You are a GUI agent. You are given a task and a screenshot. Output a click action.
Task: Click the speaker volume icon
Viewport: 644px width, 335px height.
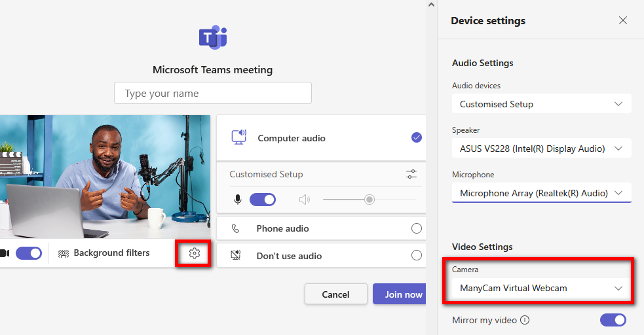point(304,200)
